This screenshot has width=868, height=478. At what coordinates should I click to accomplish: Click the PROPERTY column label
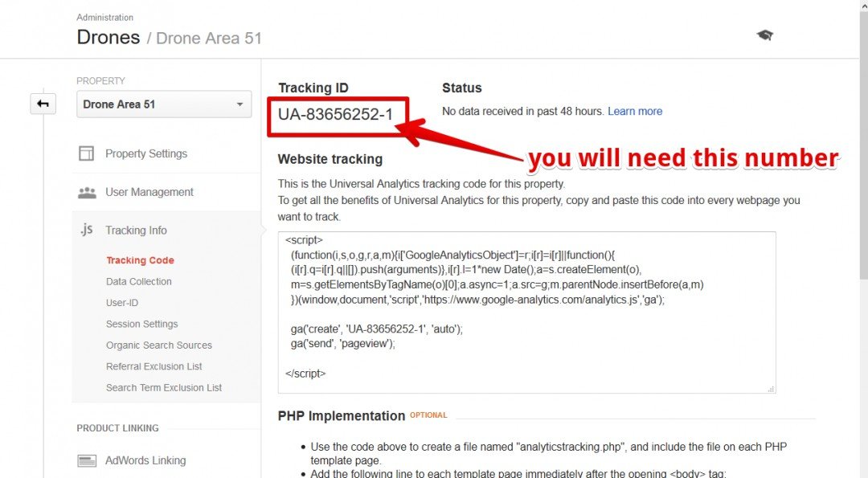click(x=100, y=81)
